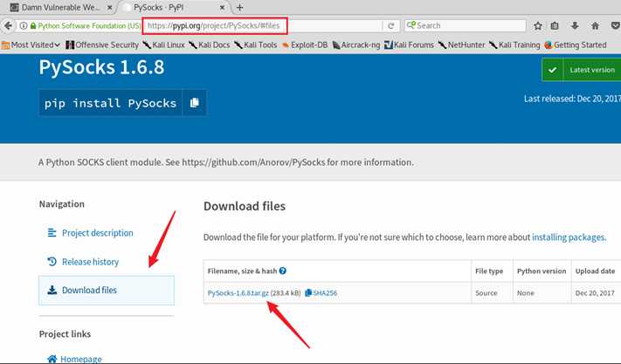Click 'Last released: Dec 20, 2017' text
The image size is (621, 364).
572,99
